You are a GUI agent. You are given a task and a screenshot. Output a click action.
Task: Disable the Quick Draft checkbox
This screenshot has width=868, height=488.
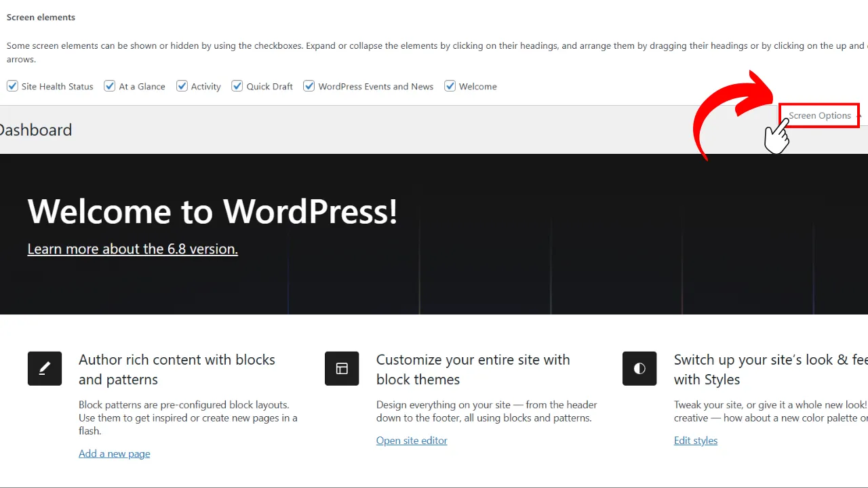[x=237, y=86]
